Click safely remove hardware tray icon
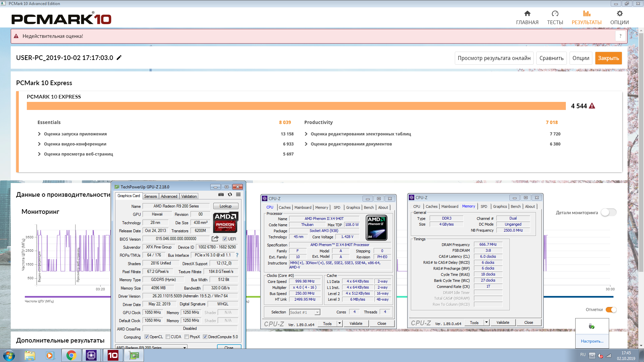The height and width of the screenshot is (362, 644). click(592, 326)
